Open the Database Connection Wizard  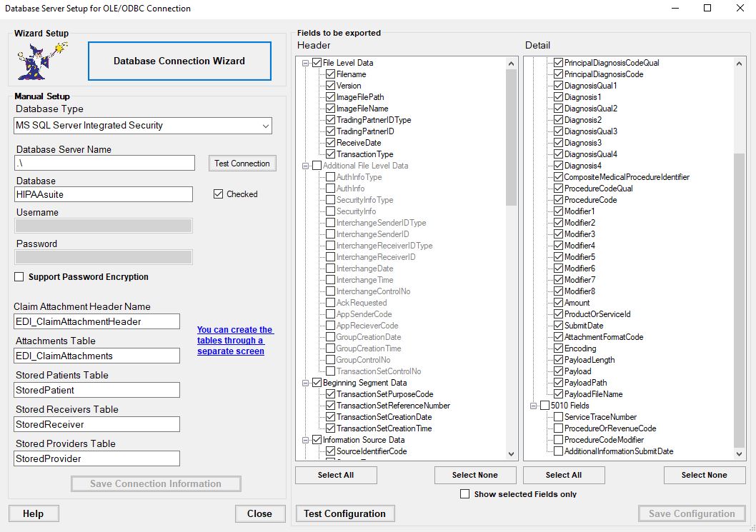[x=179, y=61]
